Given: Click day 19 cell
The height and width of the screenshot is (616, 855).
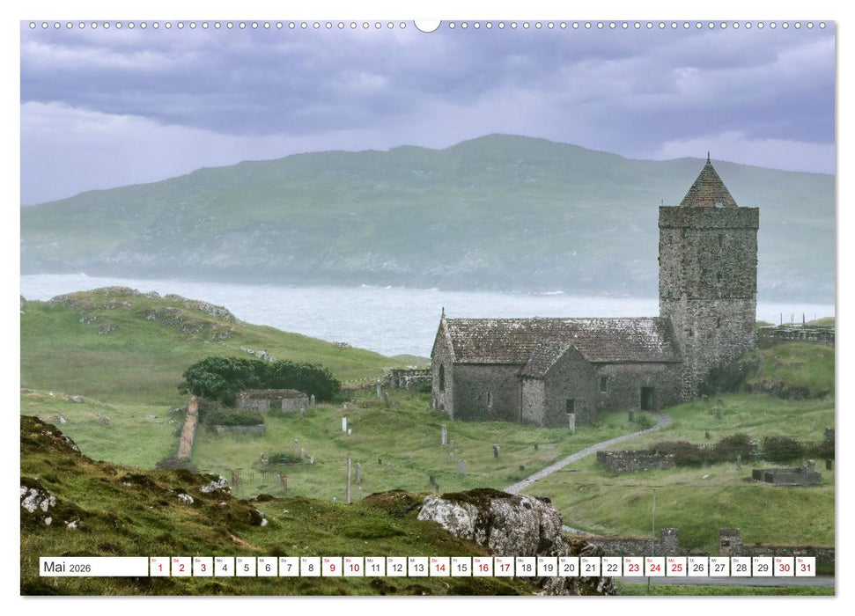Looking at the screenshot, I should [x=547, y=567].
